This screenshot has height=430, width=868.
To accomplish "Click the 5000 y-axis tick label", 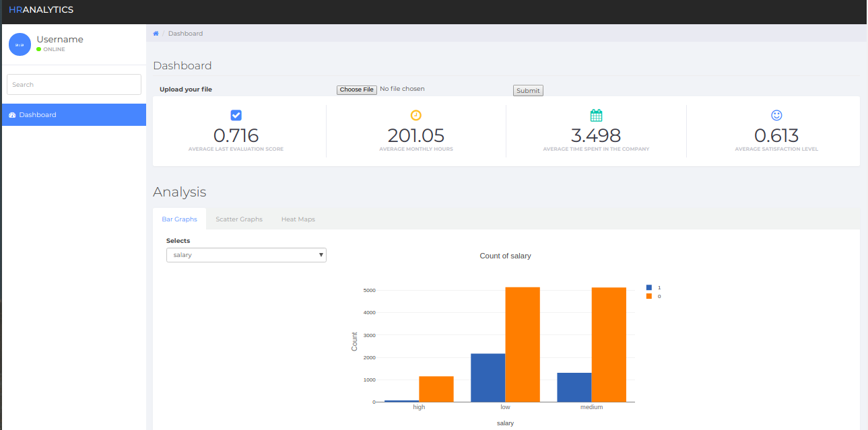I will pos(369,291).
